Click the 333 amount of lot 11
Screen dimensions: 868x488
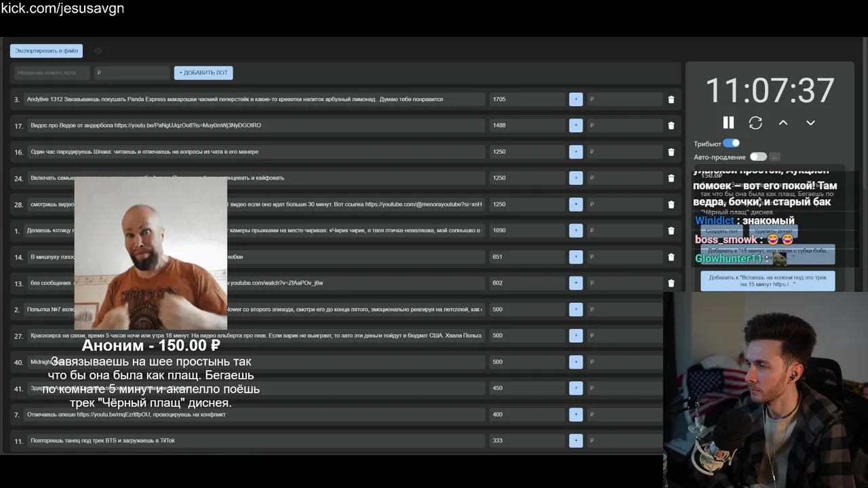pyautogui.click(x=527, y=441)
